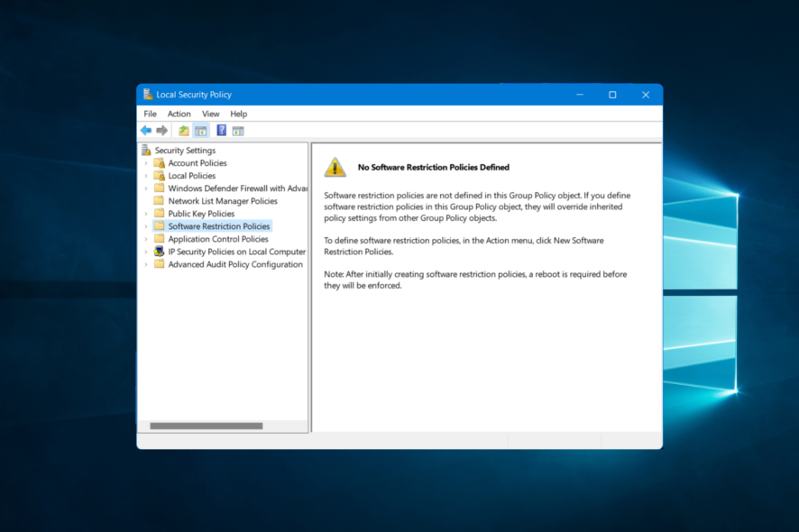Open the View menu

point(210,114)
